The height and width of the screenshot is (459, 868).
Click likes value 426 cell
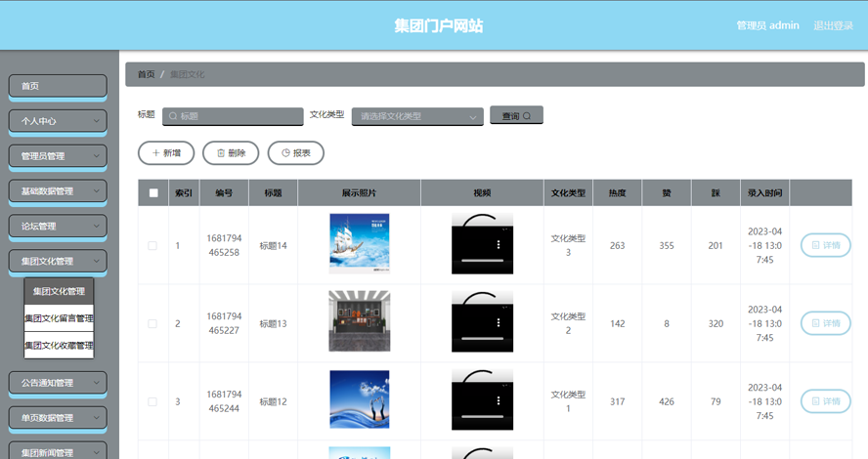point(667,401)
